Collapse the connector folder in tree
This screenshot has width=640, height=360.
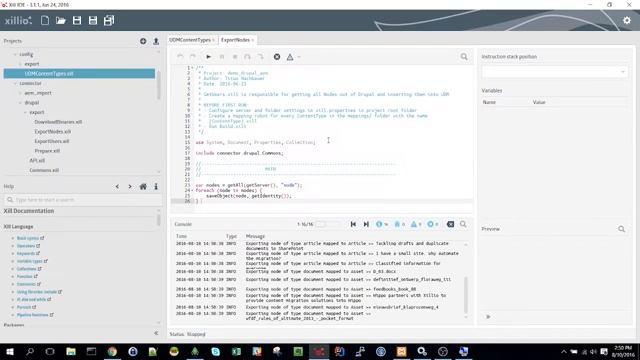(x=15, y=83)
